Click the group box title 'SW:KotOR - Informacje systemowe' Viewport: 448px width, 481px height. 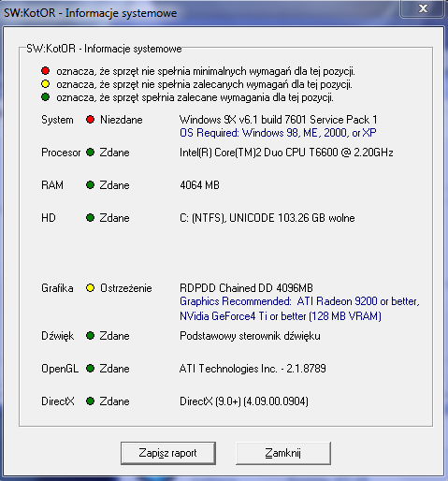(x=104, y=49)
